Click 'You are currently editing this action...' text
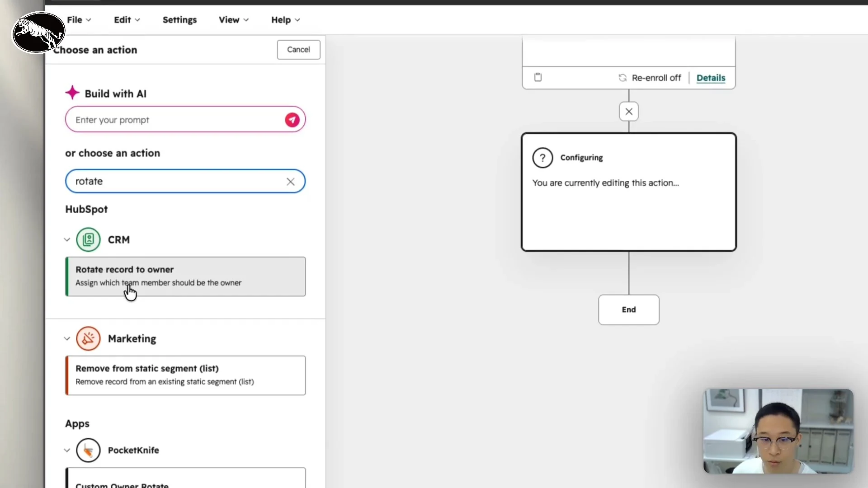 (x=605, y=183)
